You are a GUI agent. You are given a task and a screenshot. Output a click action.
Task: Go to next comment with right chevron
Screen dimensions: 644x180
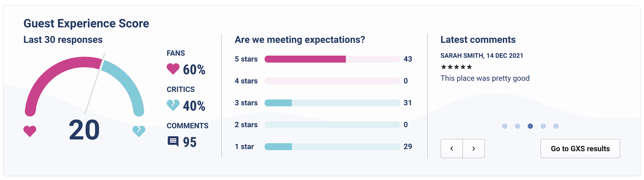click(474, 149)
